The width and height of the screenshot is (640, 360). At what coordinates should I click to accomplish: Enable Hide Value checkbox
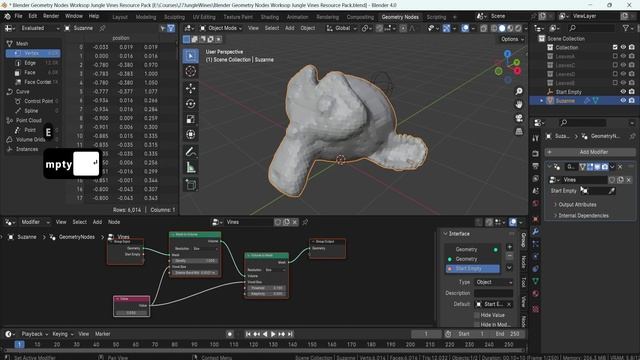[x=477, y=315]
